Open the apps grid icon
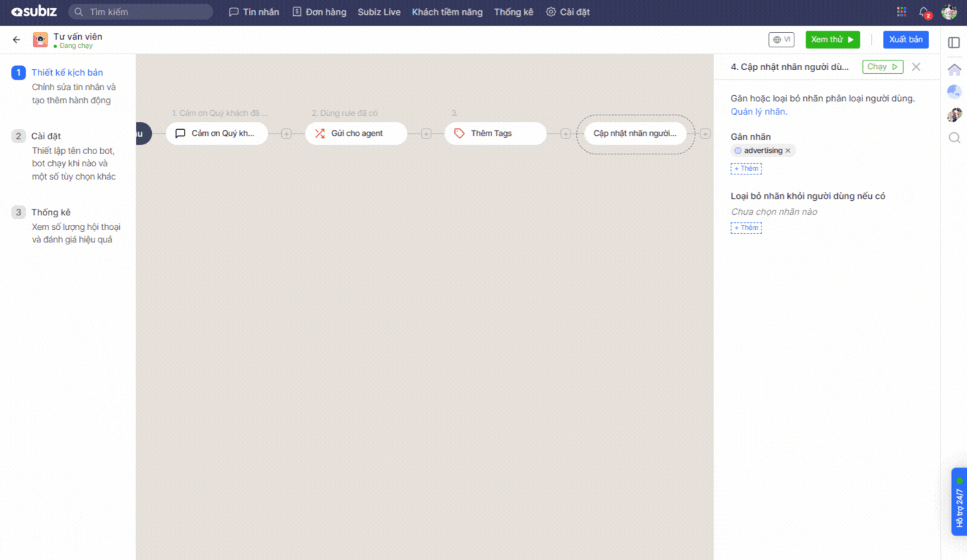The height and width of the screenshot is (560, 967). click(x=901, y=12)
